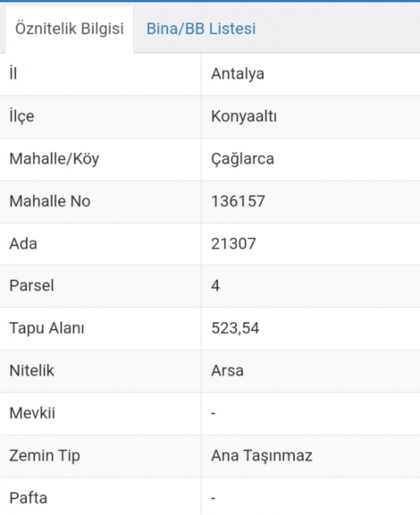
Task: Select the Öznitelik Bilgisi tab
Action: tap(70, 29)
